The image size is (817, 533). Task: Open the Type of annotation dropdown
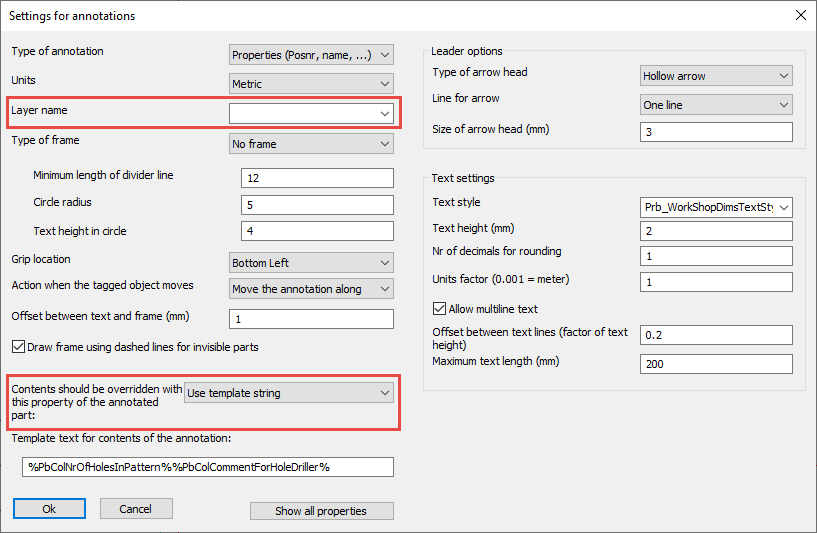(x=311, y=55)
